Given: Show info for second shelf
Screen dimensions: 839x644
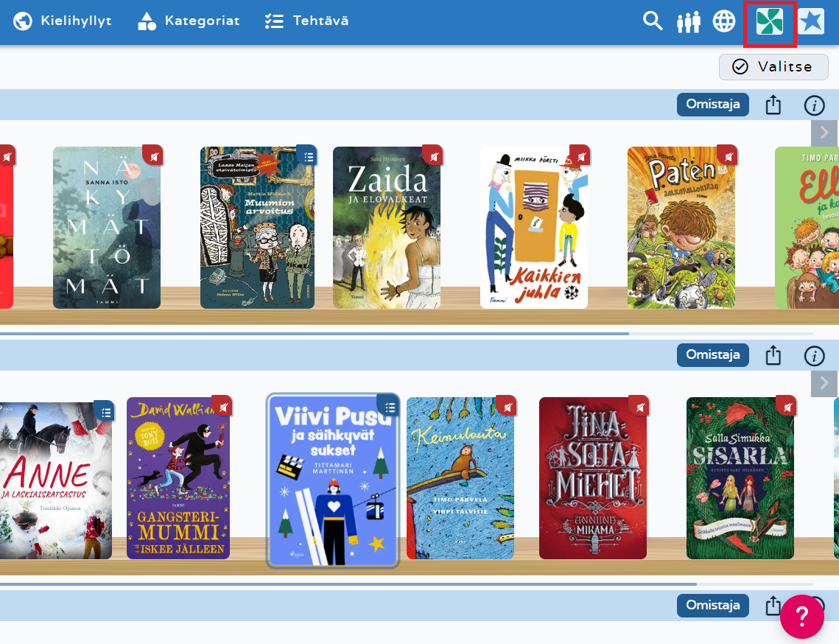Looking at the screenshot, I should [x=815, y=356].
